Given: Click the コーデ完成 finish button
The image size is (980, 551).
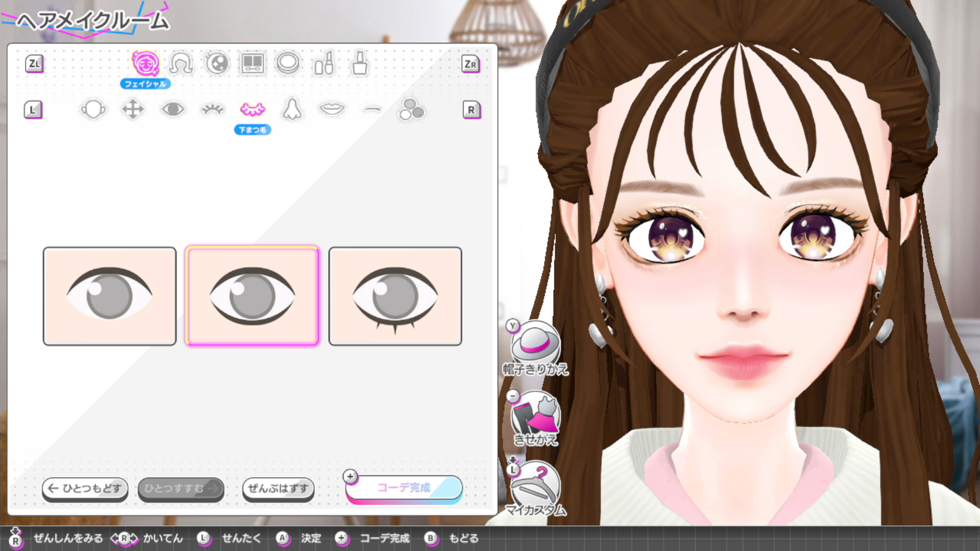Looking at the screenshot, I should [x=404, y=488].
